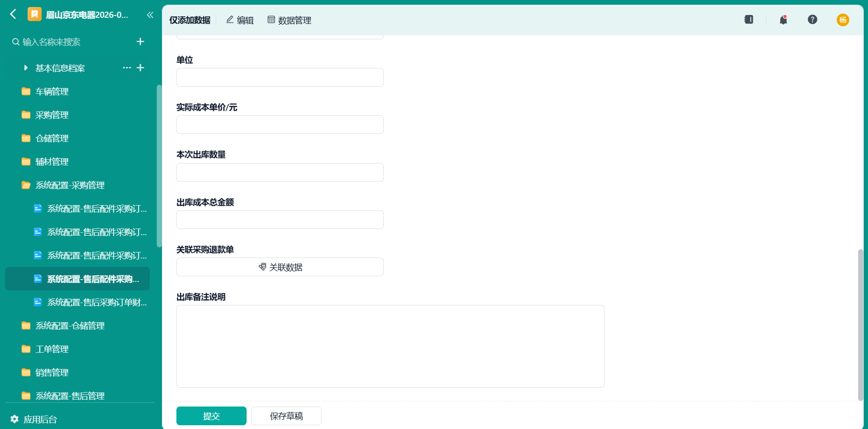Screen dimensions: 868x429
Task: Click plus icon next to 基本信息档案
Action: pyautogui.click(x=140, y=68)
